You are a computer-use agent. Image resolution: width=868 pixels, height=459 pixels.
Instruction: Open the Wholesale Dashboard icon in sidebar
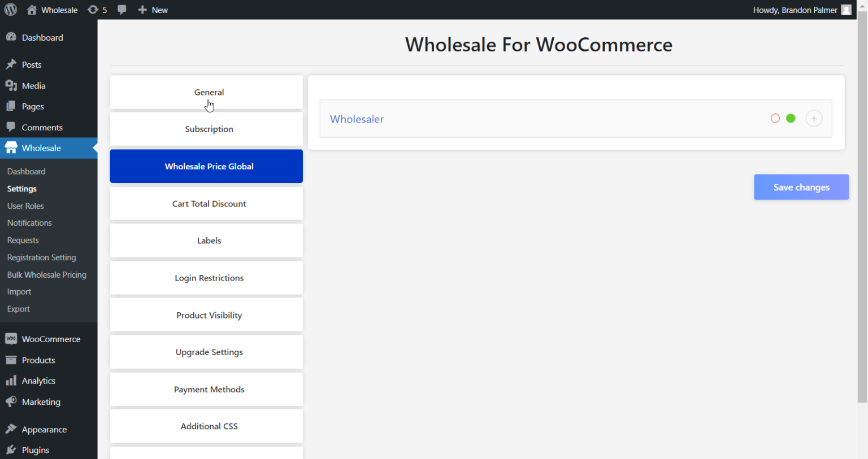(x=10, y=147)
